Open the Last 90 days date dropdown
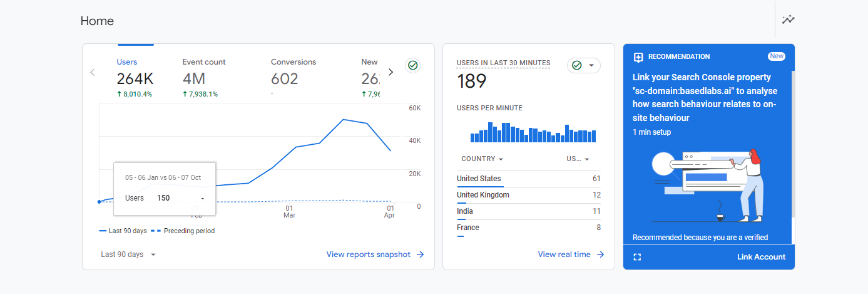 pos(128,255)
